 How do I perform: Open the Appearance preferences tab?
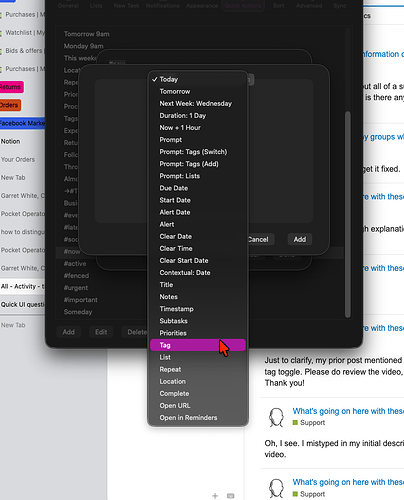point(202,5)
